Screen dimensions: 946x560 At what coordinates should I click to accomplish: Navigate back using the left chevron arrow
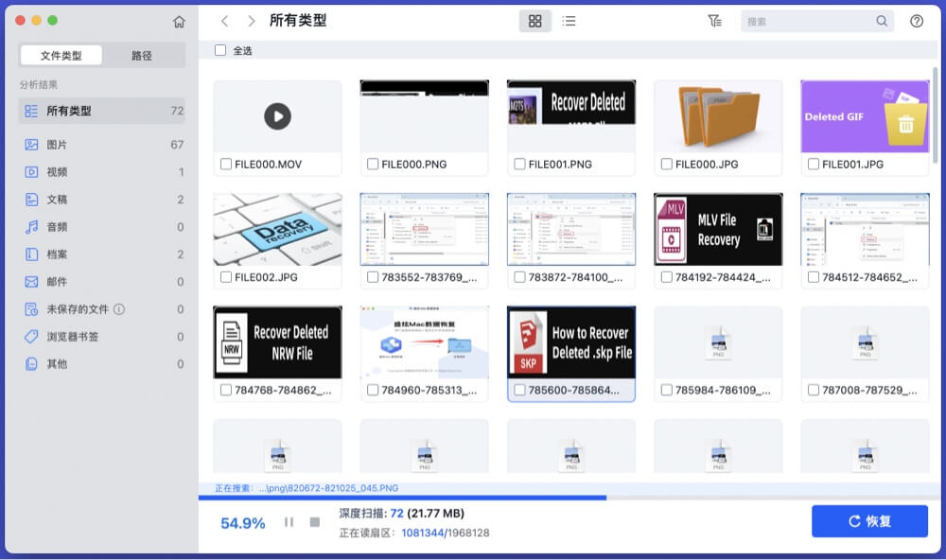[x=224, y=19]
